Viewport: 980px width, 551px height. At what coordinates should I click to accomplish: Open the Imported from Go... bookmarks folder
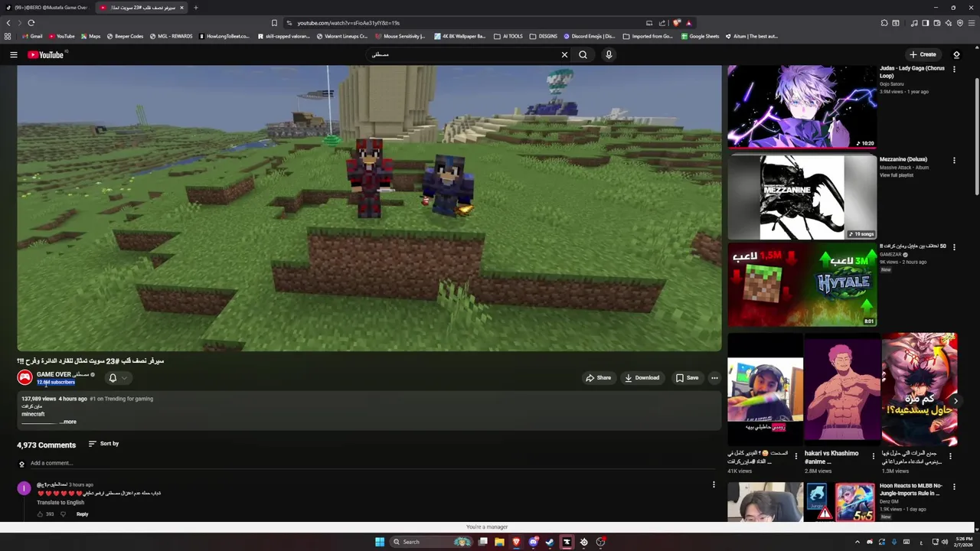(x=648, y=36)
